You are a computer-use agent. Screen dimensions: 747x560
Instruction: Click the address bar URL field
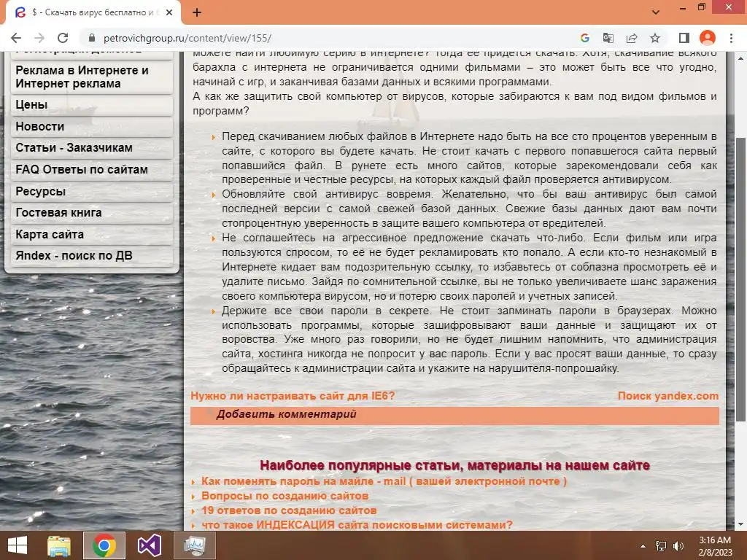pos(329,38)
